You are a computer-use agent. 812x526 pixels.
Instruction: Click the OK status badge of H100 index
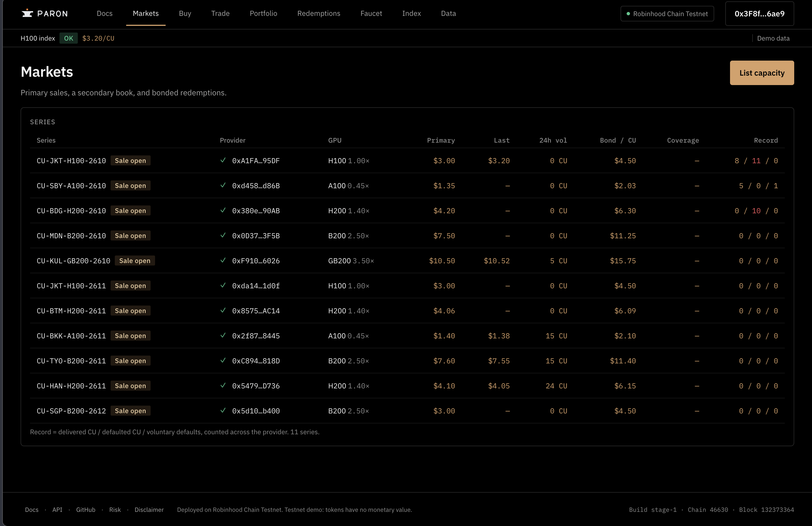(x=69, y=38)
